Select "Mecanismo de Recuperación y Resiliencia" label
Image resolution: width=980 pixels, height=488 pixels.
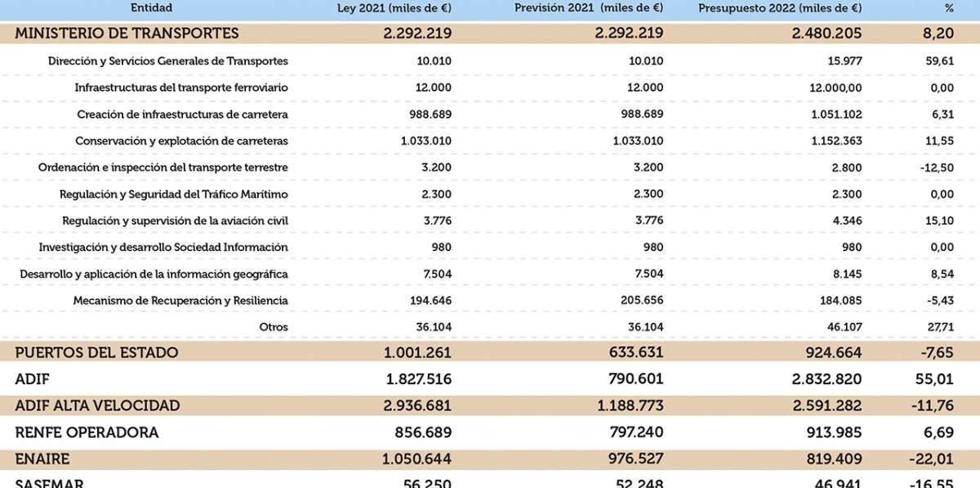[180, 300]
